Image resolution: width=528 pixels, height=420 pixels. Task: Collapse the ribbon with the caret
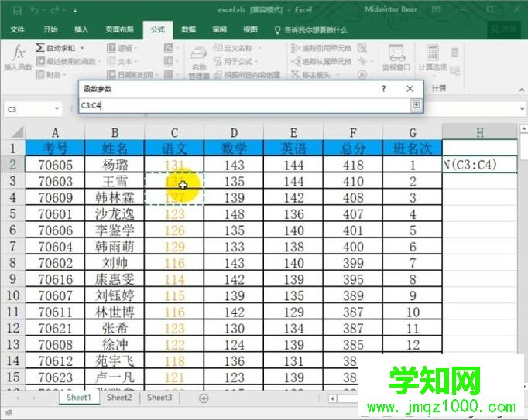pos(522,90)
